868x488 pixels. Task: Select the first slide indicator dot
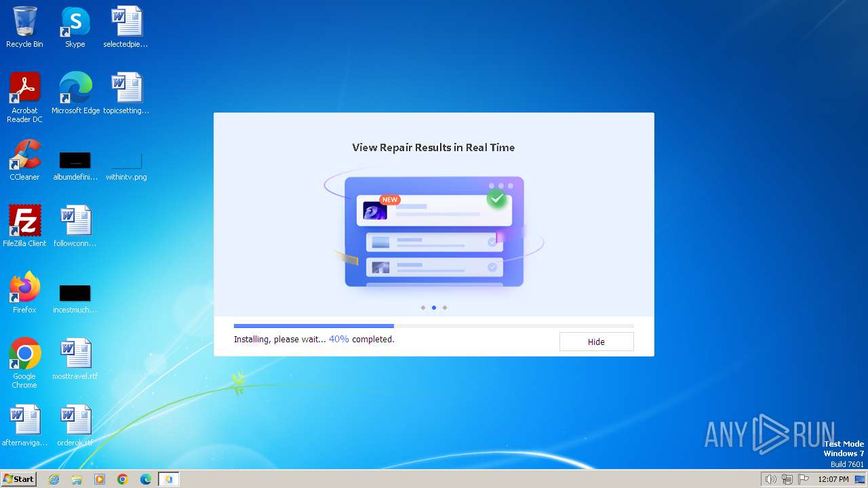click(x=423, y=308)
